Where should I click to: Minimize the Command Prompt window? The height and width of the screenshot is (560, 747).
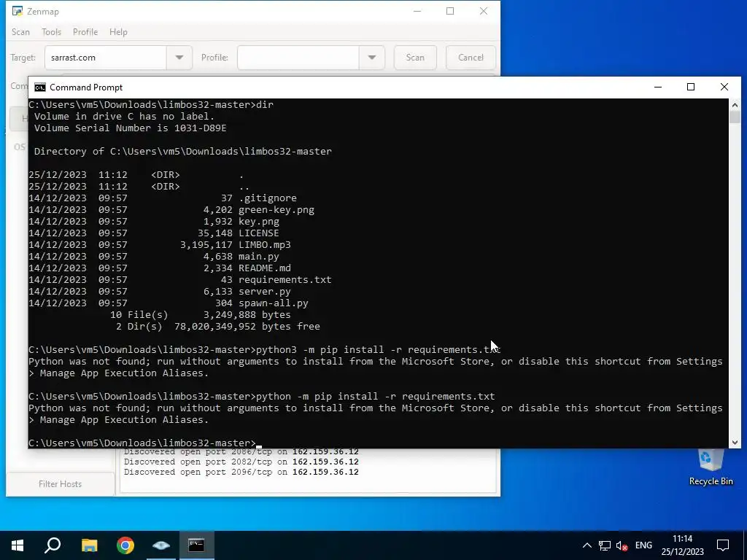coord(658,87)
